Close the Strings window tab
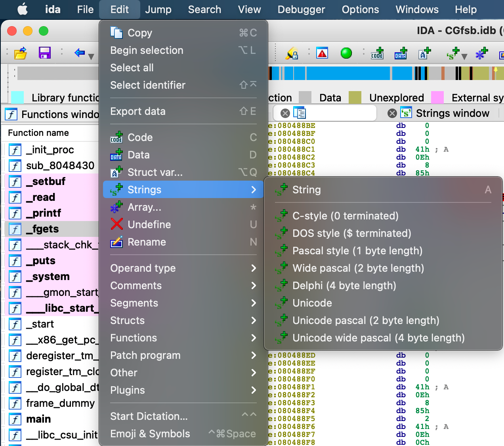 (392, 113)
